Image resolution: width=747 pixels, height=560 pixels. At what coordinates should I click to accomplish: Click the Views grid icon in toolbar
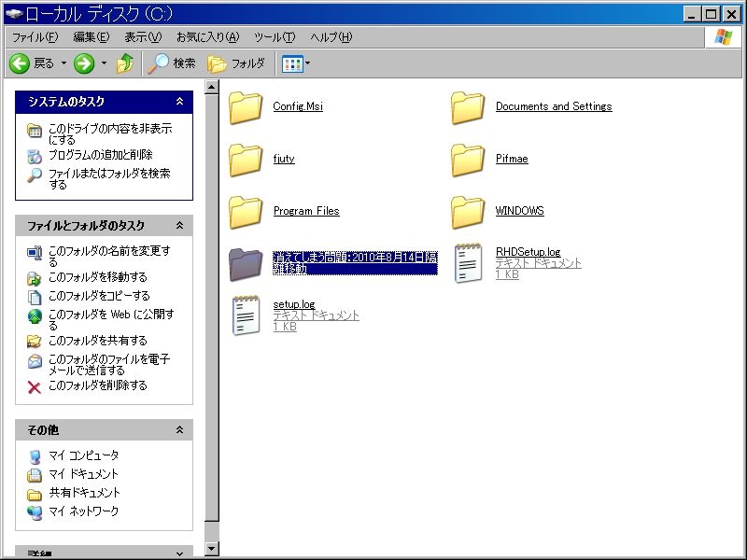292,63
